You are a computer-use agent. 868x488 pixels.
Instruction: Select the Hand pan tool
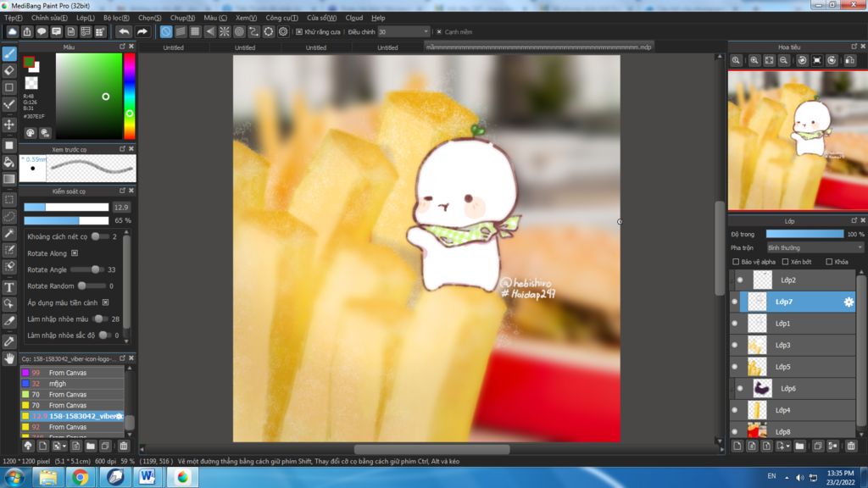coord(9,358)
